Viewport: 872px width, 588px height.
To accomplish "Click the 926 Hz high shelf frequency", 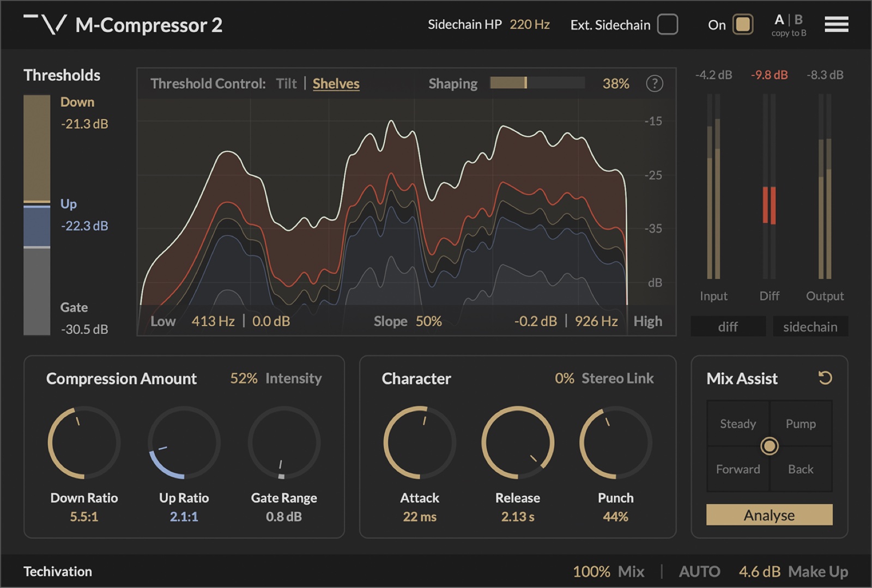I will click(x=596, y=321).
